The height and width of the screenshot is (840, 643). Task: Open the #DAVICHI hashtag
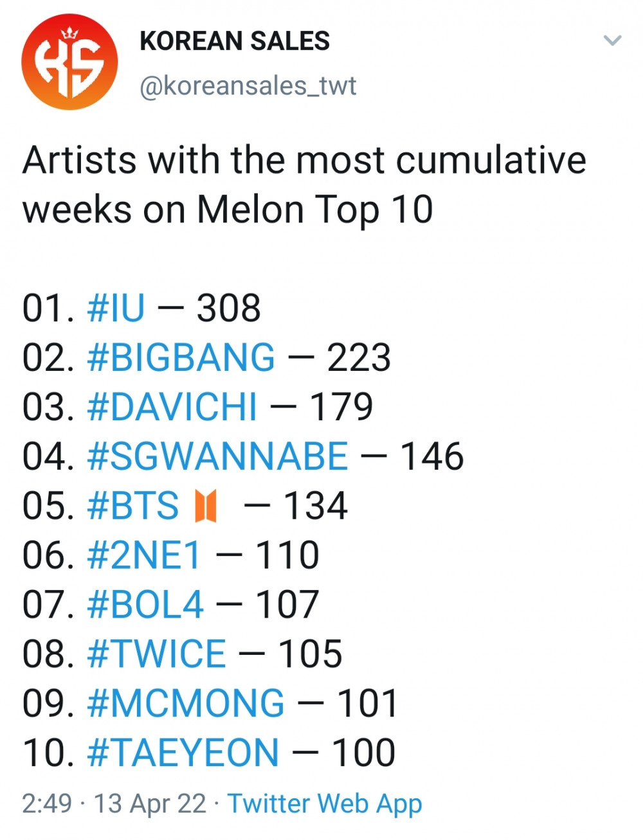pyautogui.click(x=172, y=407)
